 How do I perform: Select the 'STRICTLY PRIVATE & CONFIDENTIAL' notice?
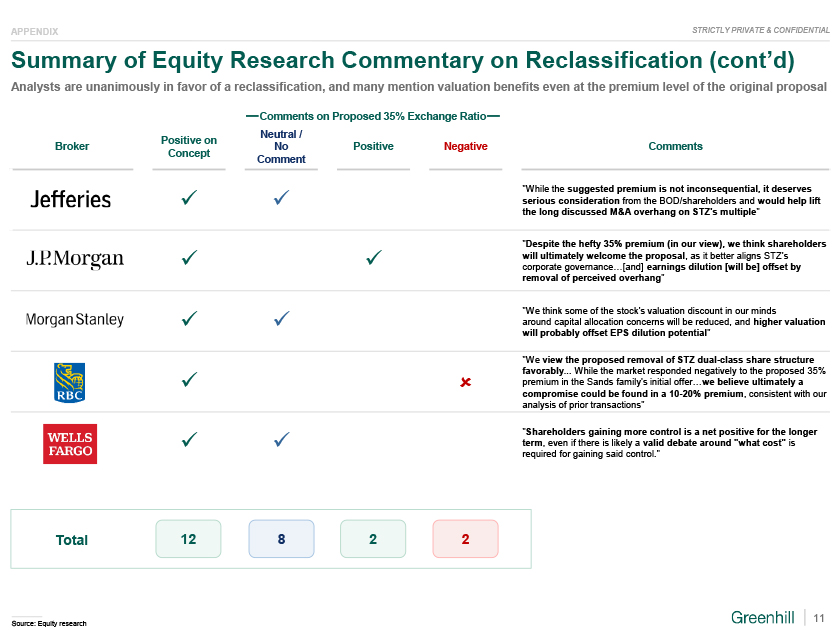click(761, 30)
